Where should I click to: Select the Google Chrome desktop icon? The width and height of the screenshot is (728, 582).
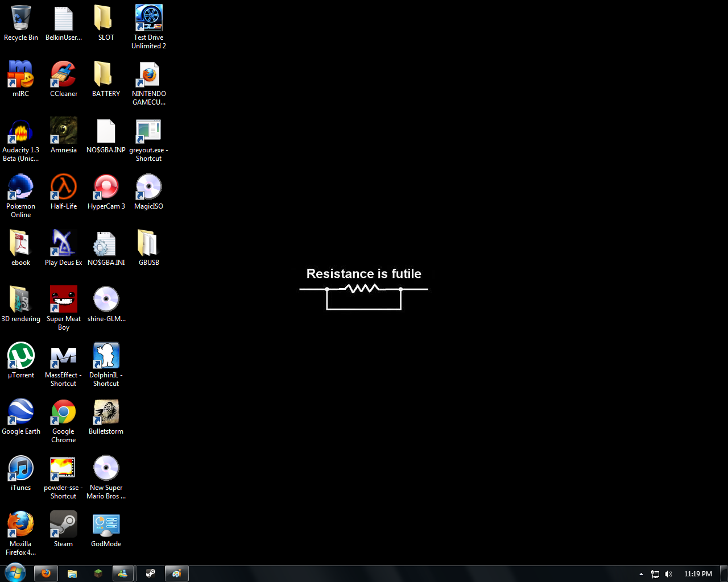[63, 412]
